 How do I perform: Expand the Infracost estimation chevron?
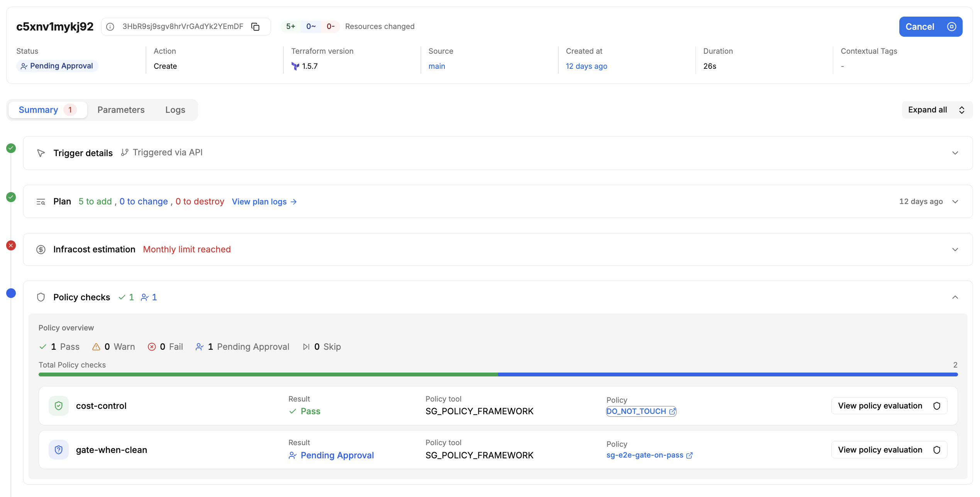(955, 250)
